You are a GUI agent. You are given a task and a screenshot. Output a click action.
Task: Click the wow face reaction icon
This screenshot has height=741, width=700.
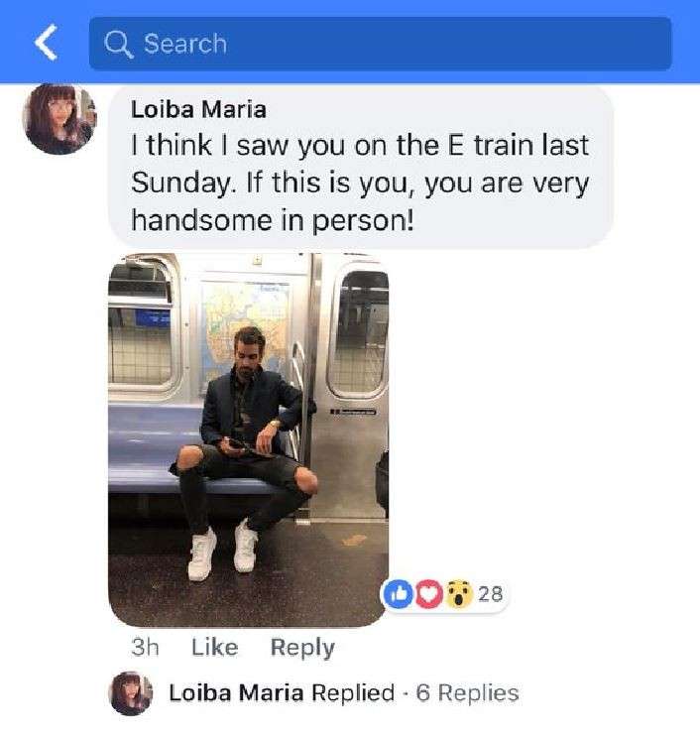(456, 594)
